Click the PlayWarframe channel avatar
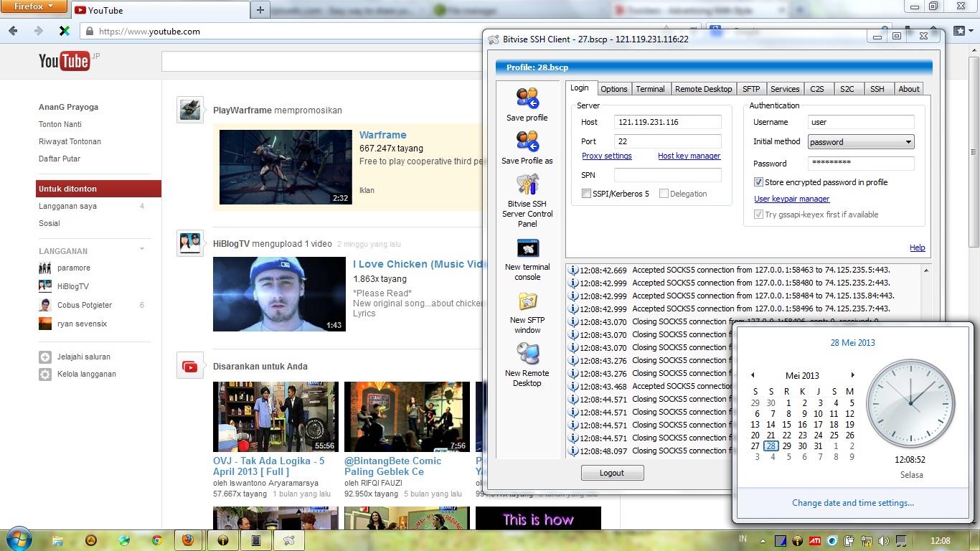This screenshot has height=551, width=980. point(190,110)
